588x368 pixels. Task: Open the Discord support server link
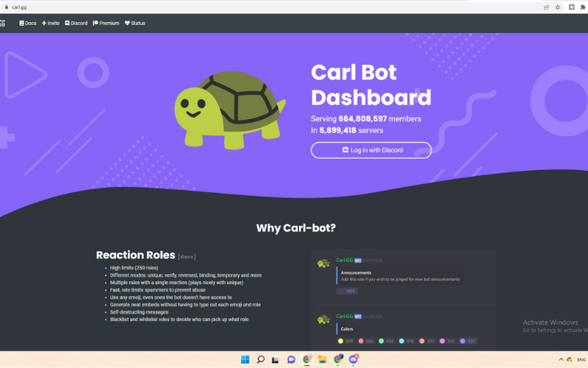[x=76, y=24]
